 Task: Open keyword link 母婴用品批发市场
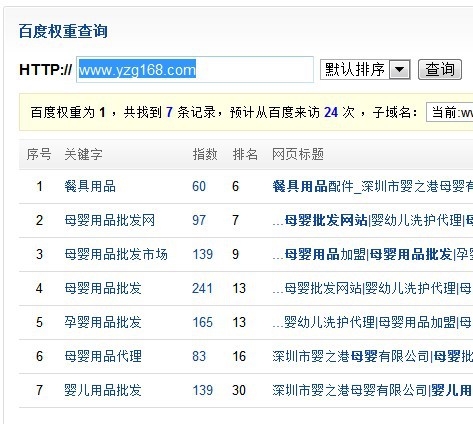coord(116,254)
